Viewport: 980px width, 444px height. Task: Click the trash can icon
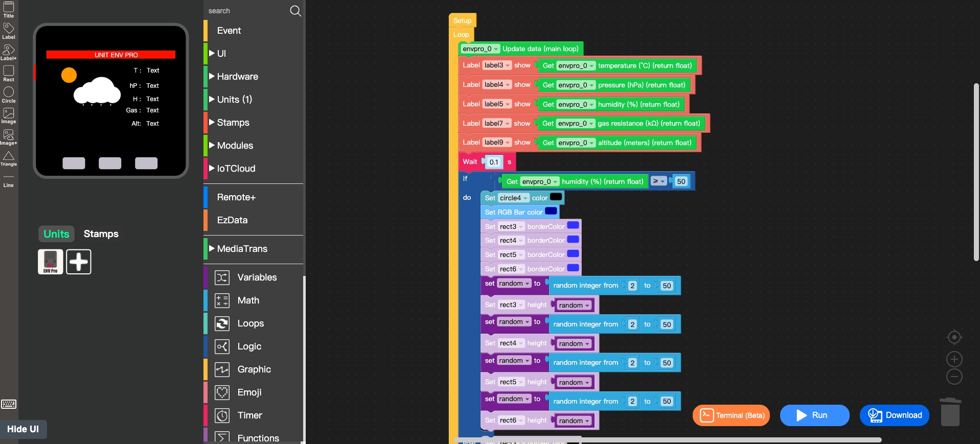tap(950, 412)
